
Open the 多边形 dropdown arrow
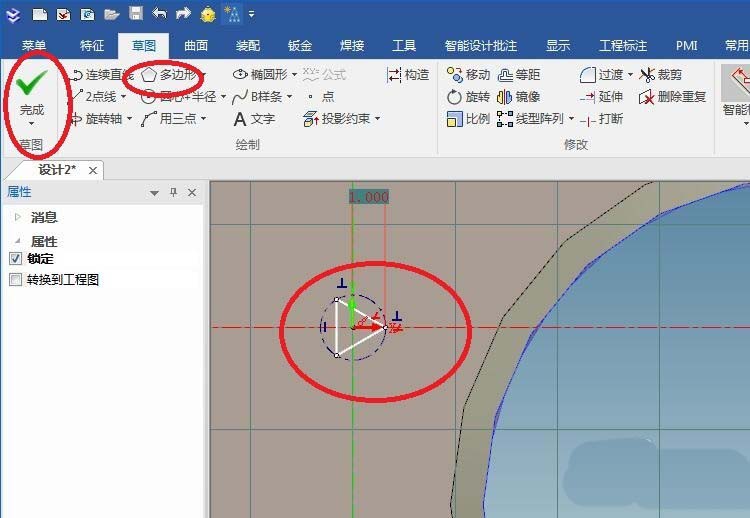[x=204, y=75]
